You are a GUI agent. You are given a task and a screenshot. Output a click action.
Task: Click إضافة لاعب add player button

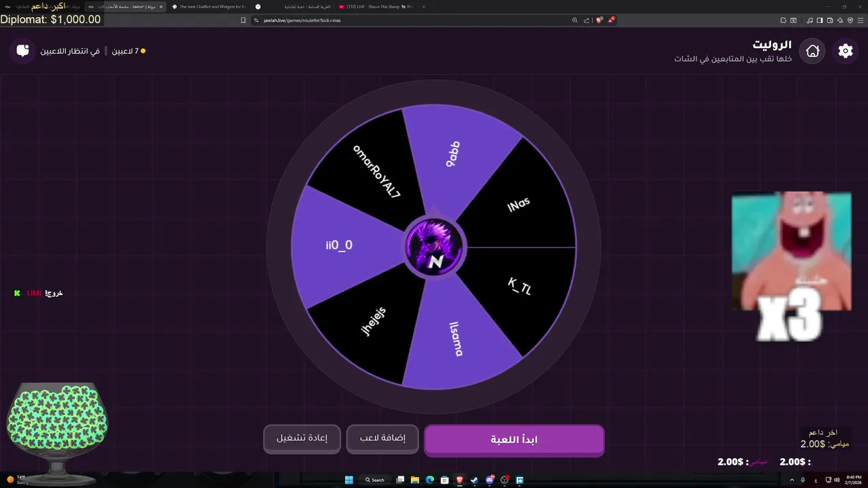point(382,439)
